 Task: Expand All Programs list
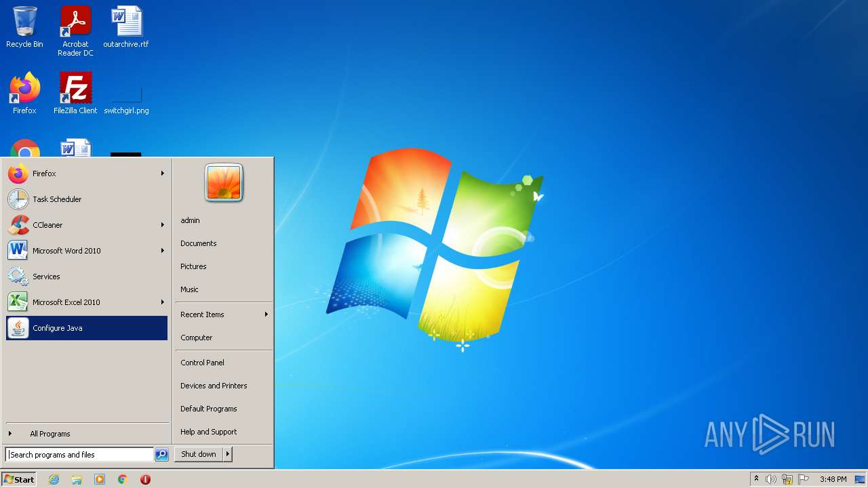(87, 434)
